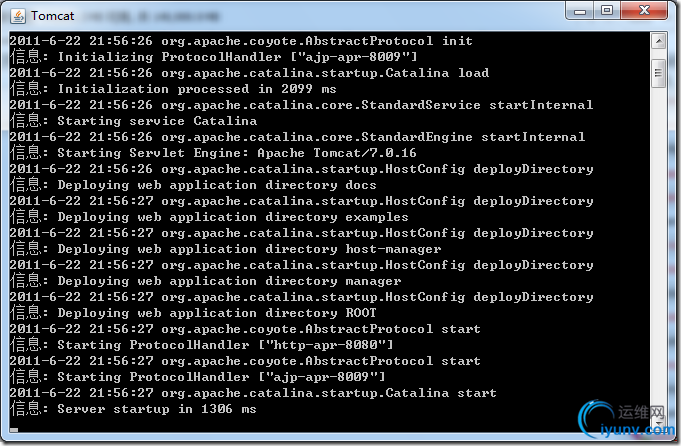
Task: Click the "directory docs" deployment line
Action: [193, 185]
